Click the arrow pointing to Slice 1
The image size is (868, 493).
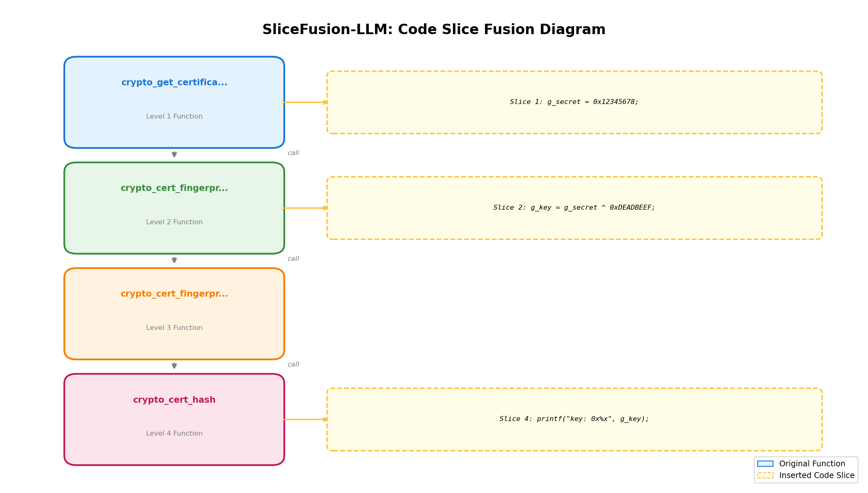[x=305, y=102]
